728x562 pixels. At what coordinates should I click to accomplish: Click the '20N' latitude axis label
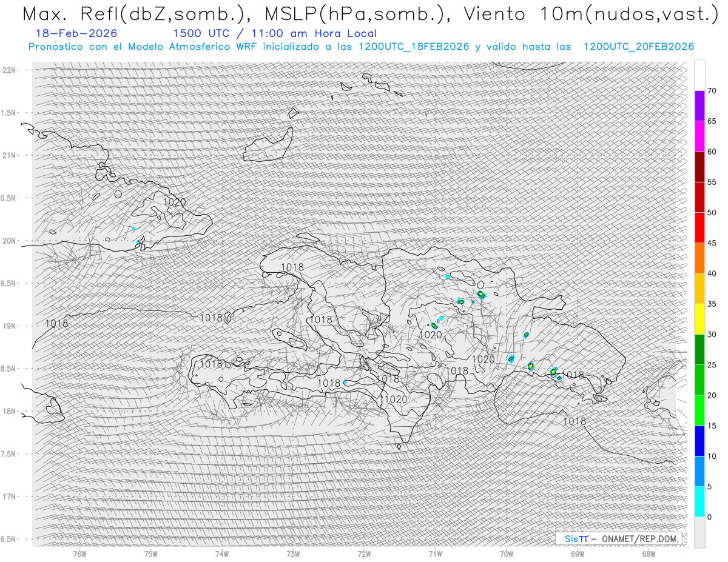[9, 241]
